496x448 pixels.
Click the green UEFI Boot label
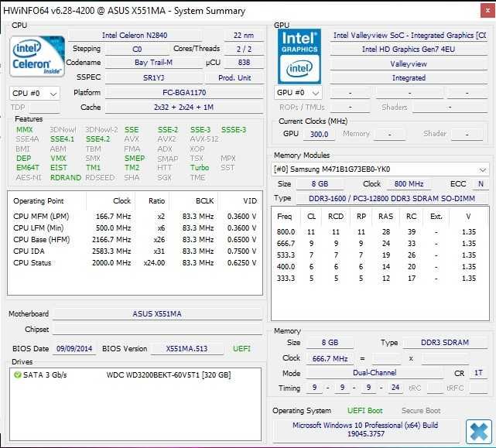(364, 411)
